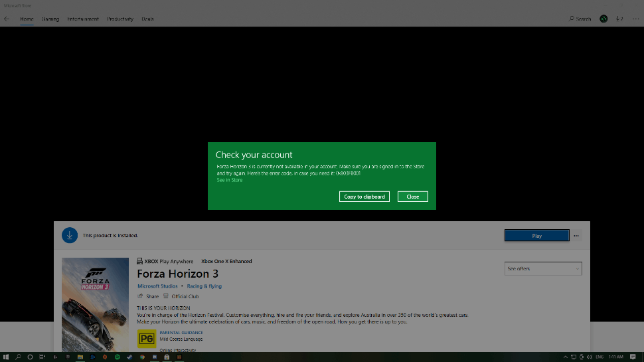644x362 pixels.
Task: Switch to the Gaming tab
Action: coord(50,19)
